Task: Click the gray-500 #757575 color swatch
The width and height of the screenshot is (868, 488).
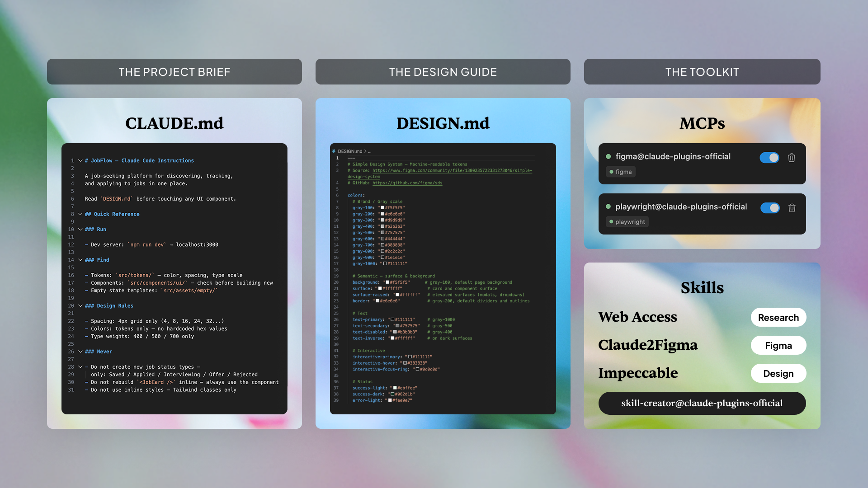Action: (382, 233)
